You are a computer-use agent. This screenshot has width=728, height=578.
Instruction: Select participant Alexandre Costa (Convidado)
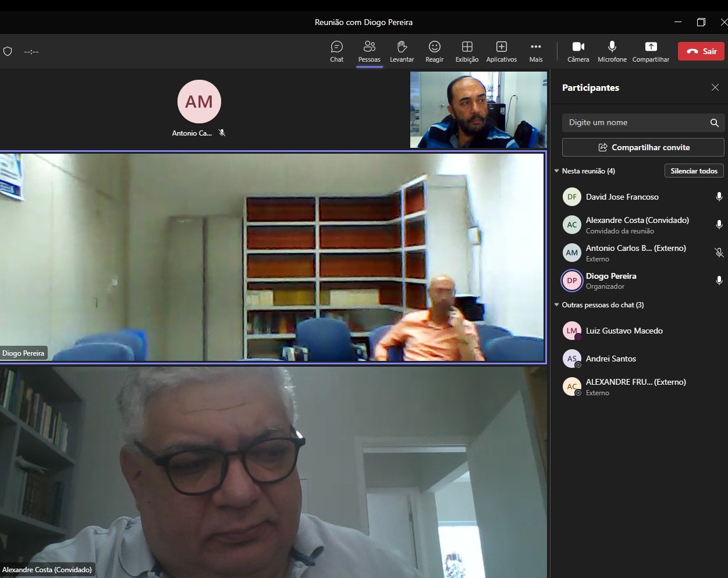tap(639, 225)
